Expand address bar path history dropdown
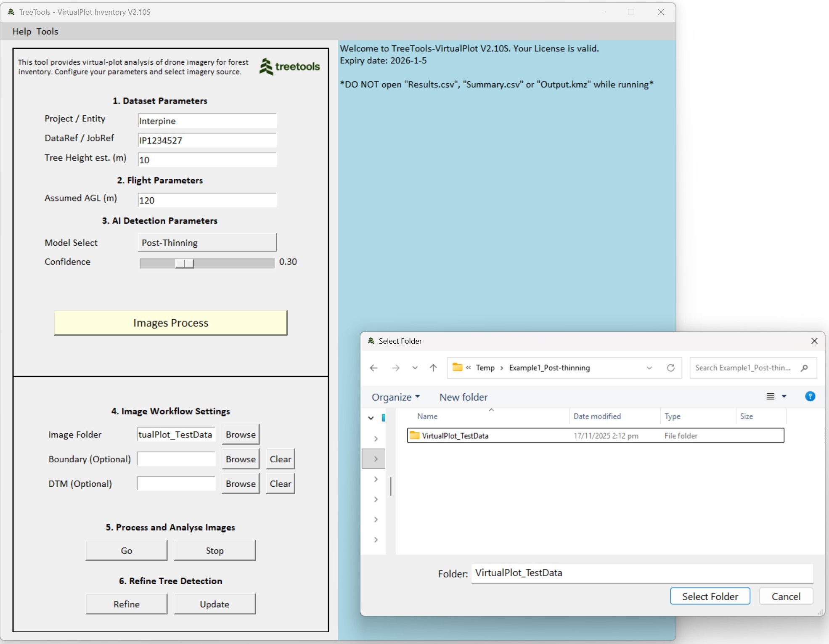829x644 pixels. pyautogui.click(x=649, y=368)
